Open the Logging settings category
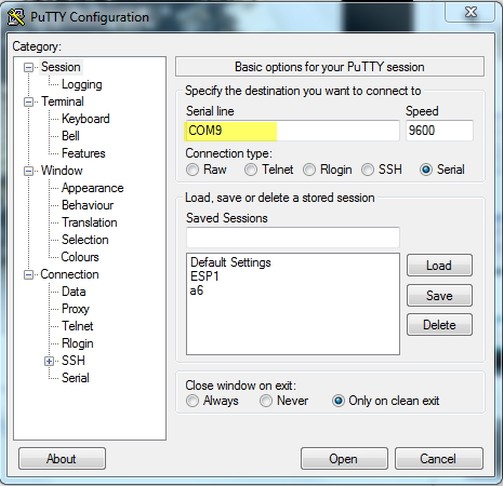Viewport: 503px width, 486px height. [x=82, y=85]
